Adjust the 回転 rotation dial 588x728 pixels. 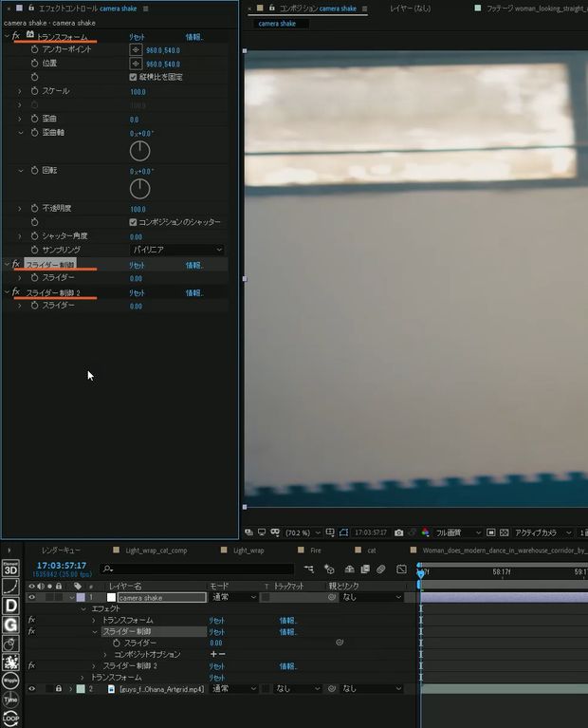(x=139, y=189)
